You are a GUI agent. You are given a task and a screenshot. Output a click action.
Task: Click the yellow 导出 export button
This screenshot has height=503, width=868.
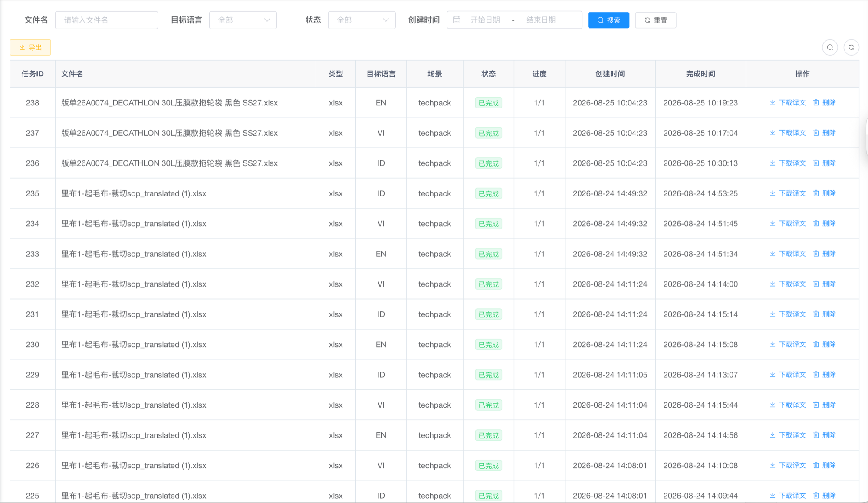coord(30,47)
